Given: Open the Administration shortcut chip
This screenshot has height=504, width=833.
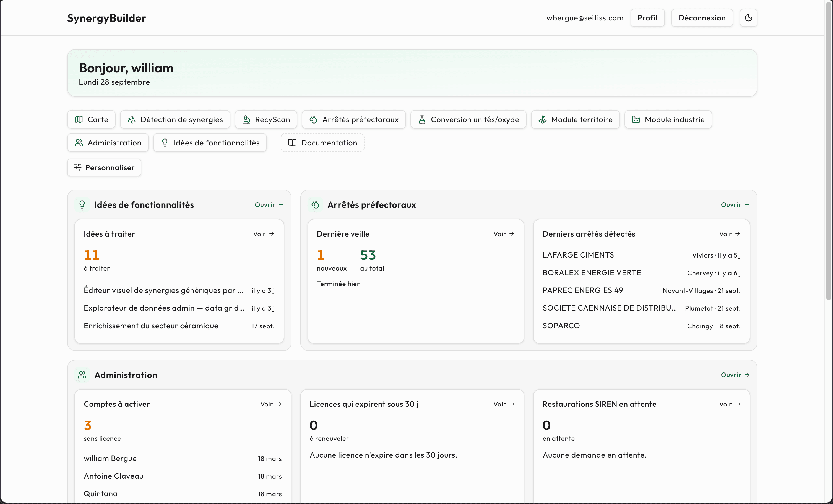Looking at the screenshot, I should (x=108, y=143).
